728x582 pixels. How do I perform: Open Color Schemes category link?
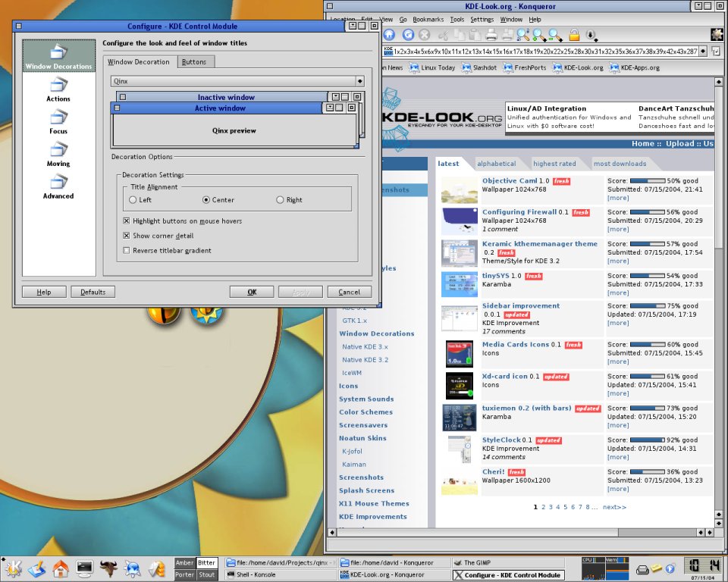point(366,412)
